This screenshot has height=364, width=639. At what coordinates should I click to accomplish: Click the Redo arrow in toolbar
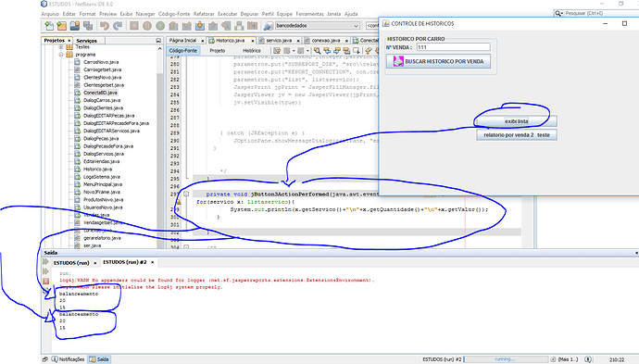click(118, 26)
